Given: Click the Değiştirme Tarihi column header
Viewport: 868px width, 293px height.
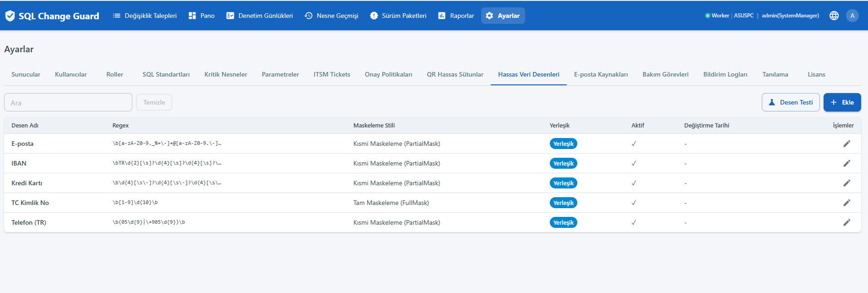Looking at the screenshot, I should tap(706, 125).
